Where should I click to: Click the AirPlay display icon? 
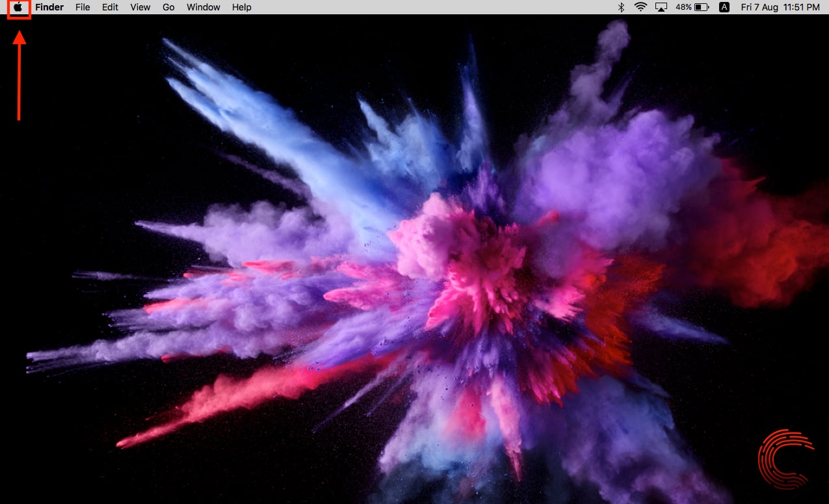pos(662,7)
